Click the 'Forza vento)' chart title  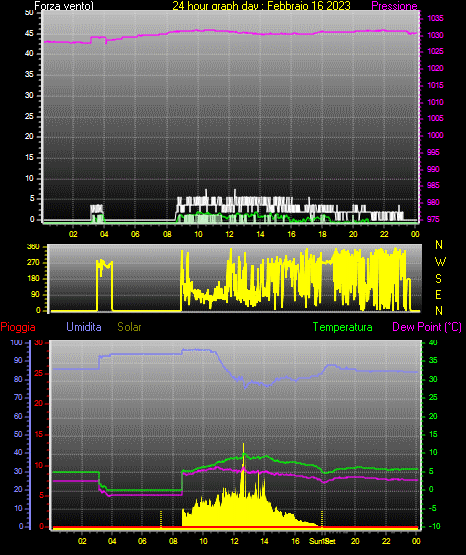[64, 6]
